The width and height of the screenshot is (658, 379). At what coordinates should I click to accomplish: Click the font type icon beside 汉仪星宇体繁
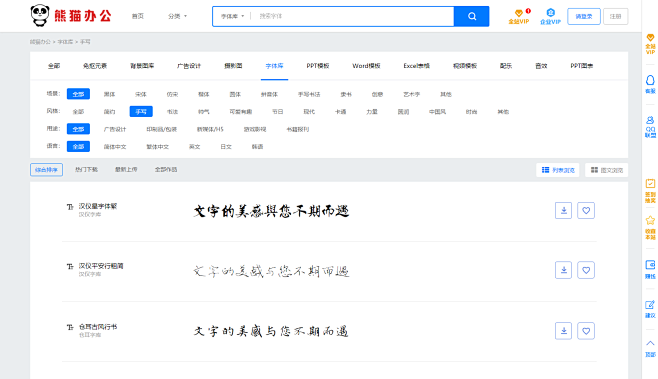[70, 206]
